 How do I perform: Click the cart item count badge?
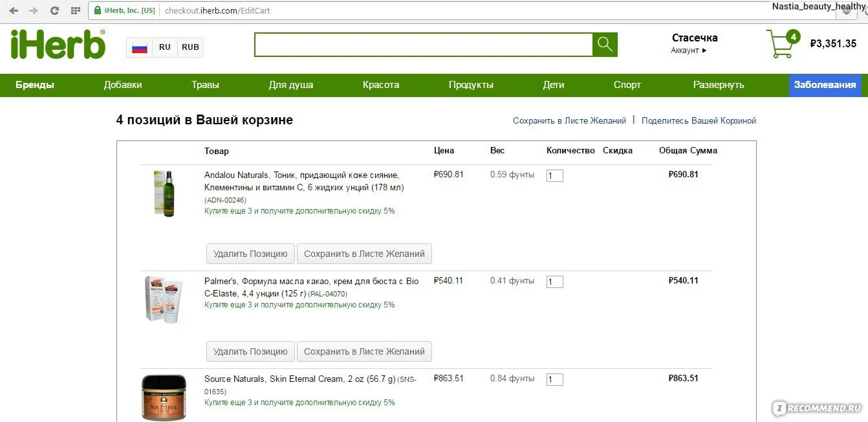793,37
